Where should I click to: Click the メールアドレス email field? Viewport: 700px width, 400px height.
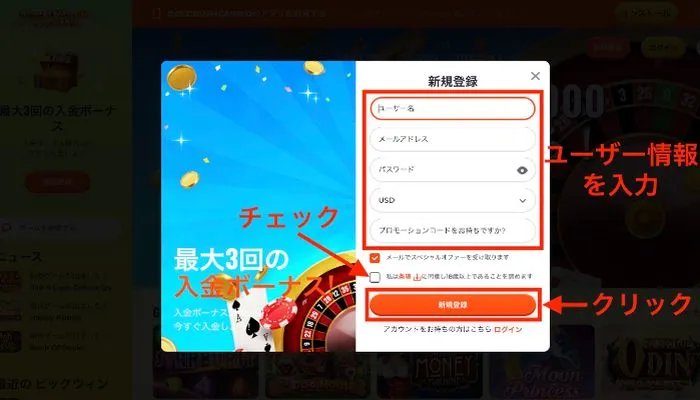click(x=453, y=139)
